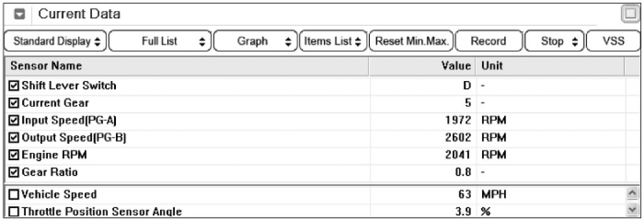Open the Stop dropdown
The height and width of the screenshot is (221, 644).
[x=554, y=41]
